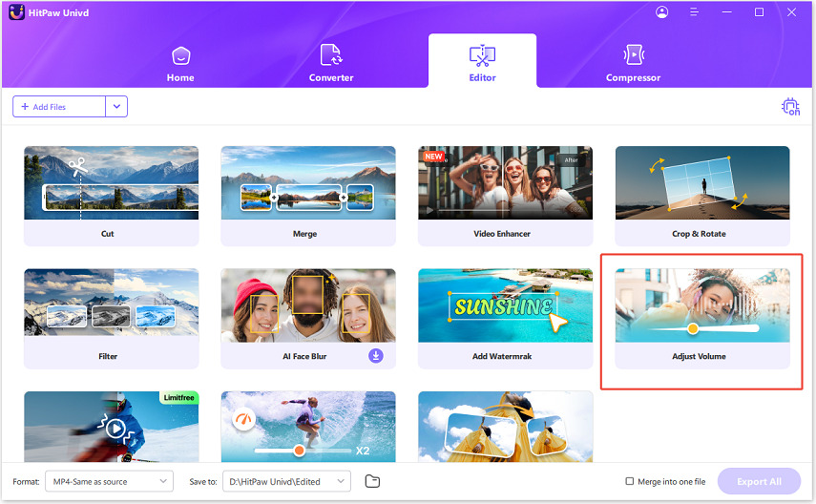Switch to the Converter tab

click(x=331, y=63)
